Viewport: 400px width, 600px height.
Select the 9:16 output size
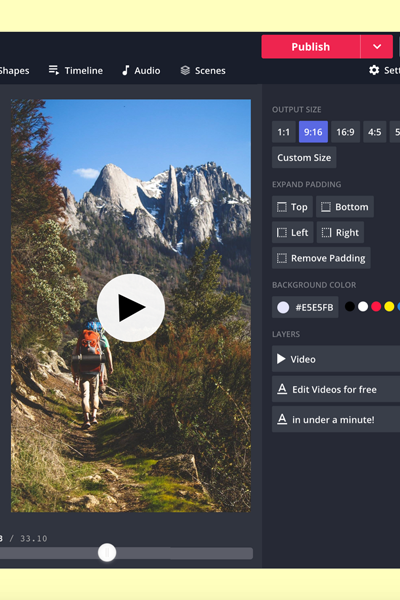click(x=313, y=132)
